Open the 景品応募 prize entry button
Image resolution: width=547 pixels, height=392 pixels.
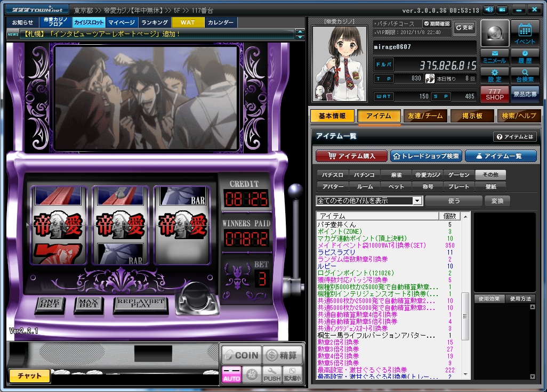pyautogui.click(x=525, y=94)
